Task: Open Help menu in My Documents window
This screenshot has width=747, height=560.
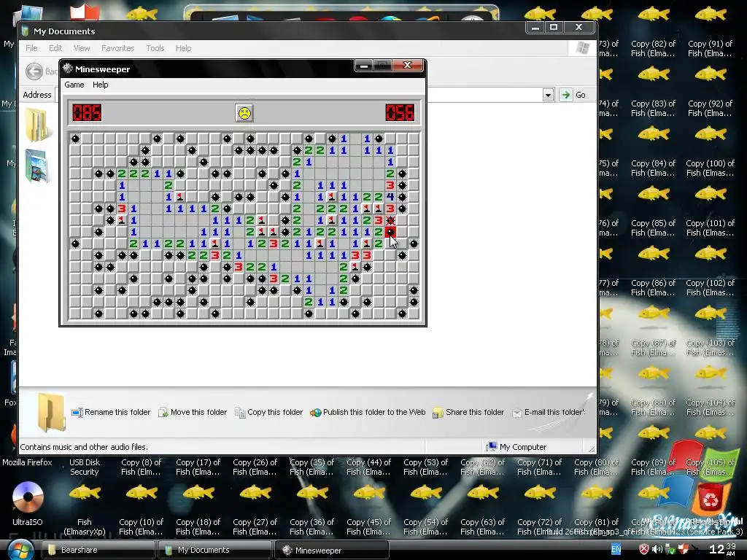Action: click(183, 48)
